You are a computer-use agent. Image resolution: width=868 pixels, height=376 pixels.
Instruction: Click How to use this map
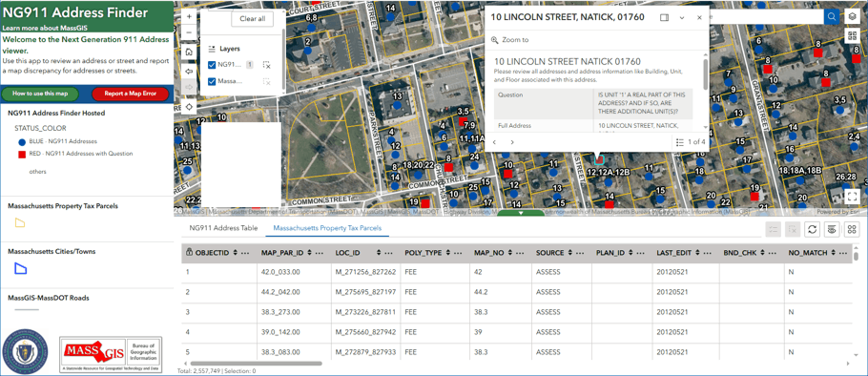(40, 94)
